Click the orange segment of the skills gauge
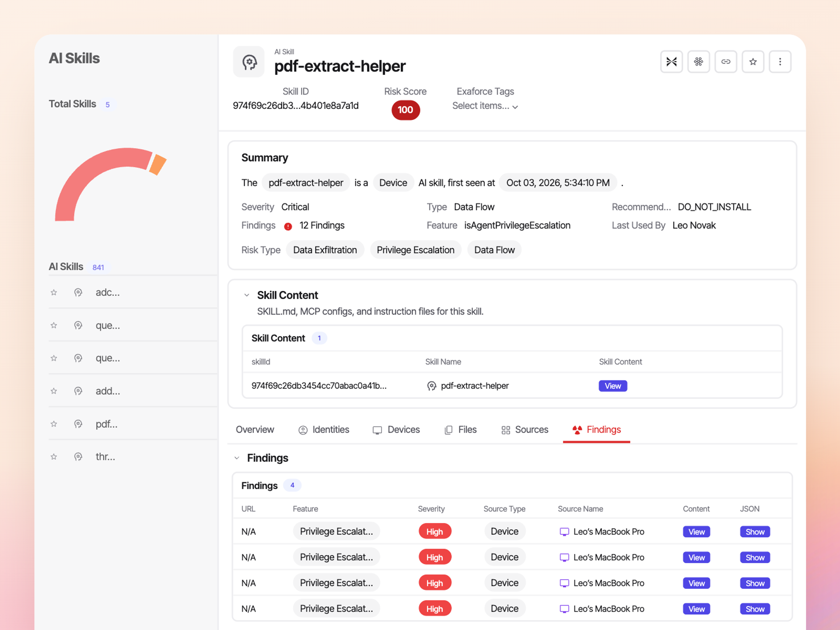Viewport: 840px width, 630px height. pos(158,164)
